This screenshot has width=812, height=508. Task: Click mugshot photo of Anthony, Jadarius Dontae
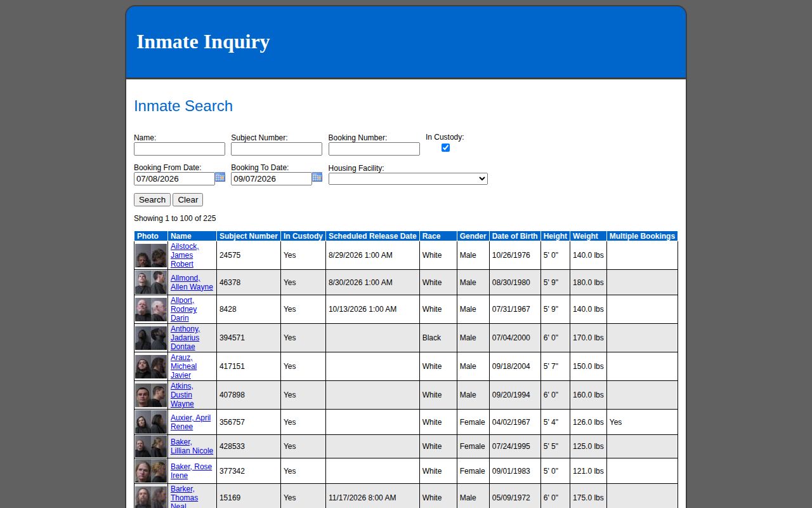coord(151,338)
